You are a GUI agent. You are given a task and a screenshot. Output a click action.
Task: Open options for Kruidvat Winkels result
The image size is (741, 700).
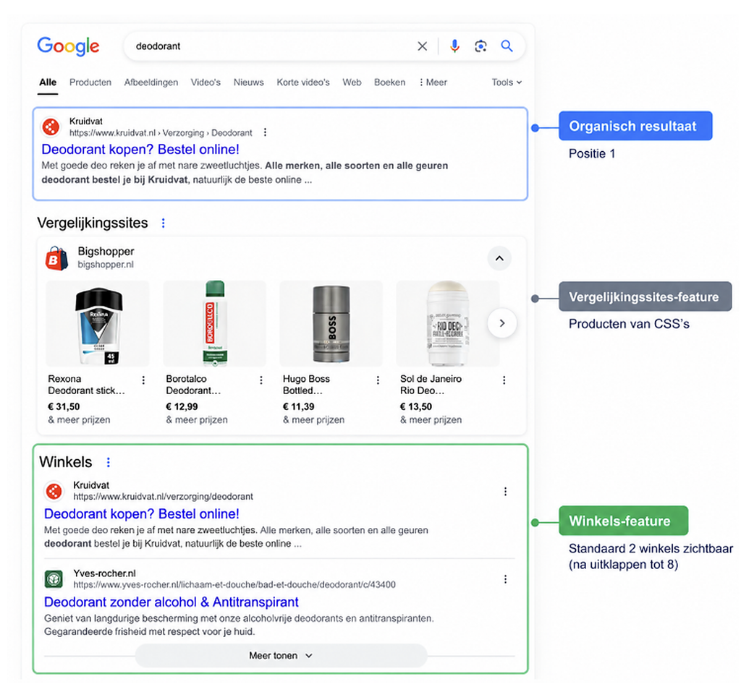click(x=506, y=492)
